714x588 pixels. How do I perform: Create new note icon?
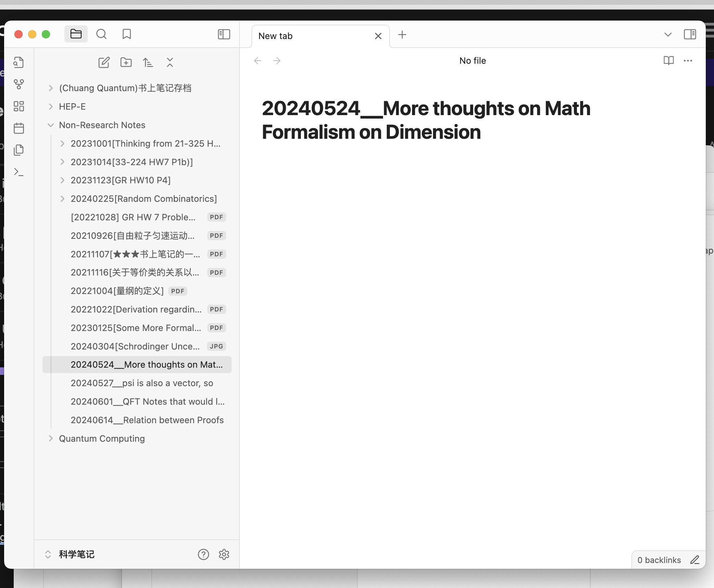(x=104, y=62)
